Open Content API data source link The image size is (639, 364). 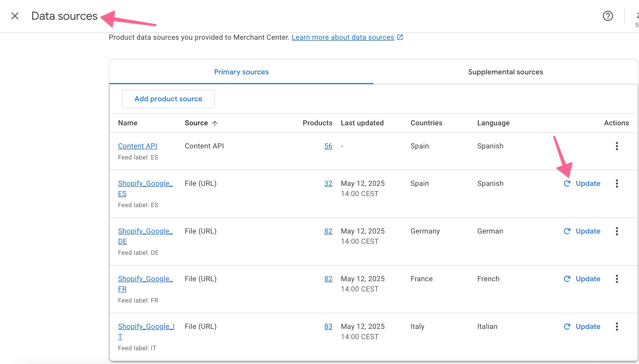[x=138, y=146]
